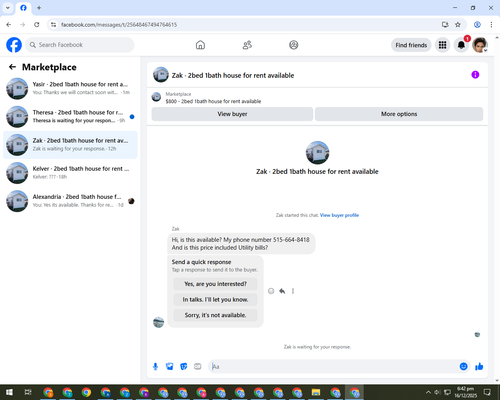The image size is (500, 400).
Task: Choose a GIF icon
Action: [x=198, y=367]
